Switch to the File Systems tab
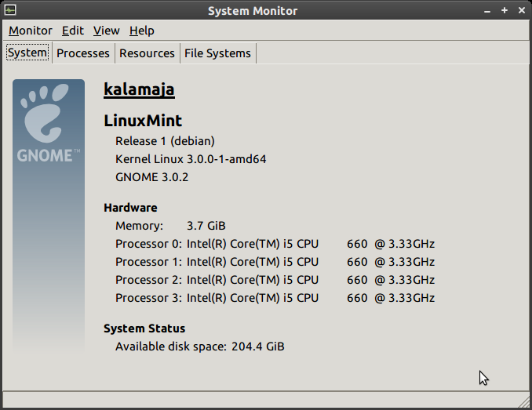Screen dimensions: 532x410 pos(217,53)
